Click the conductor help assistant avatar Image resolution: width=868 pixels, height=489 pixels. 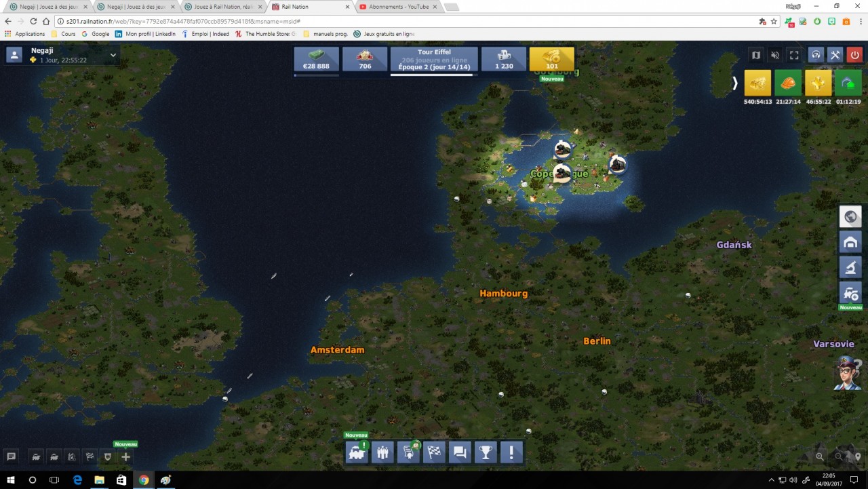click(x=848, y=373)
